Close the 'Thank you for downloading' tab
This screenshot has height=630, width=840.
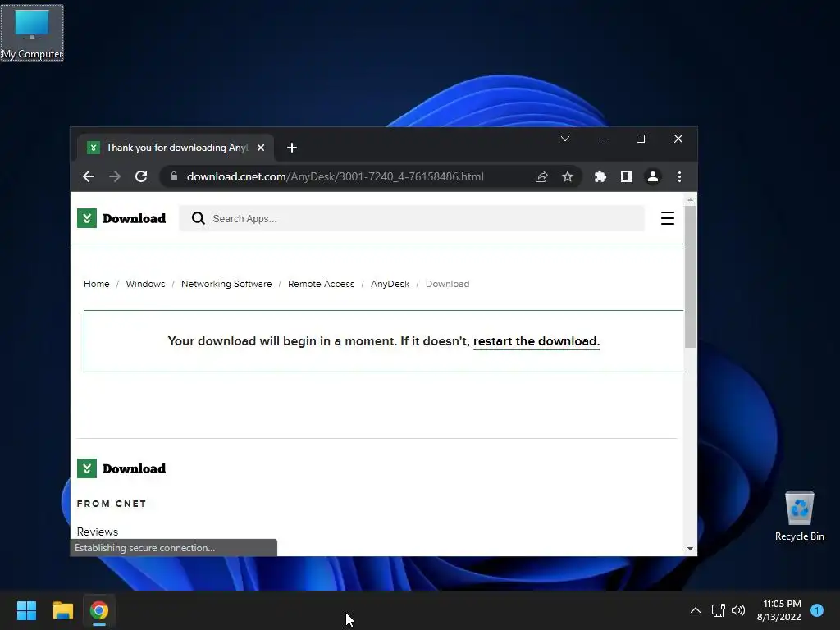click(260, 148)
